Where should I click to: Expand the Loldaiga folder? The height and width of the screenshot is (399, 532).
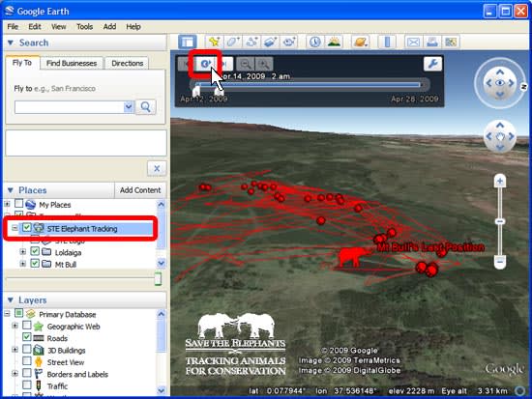coord(23,252)
